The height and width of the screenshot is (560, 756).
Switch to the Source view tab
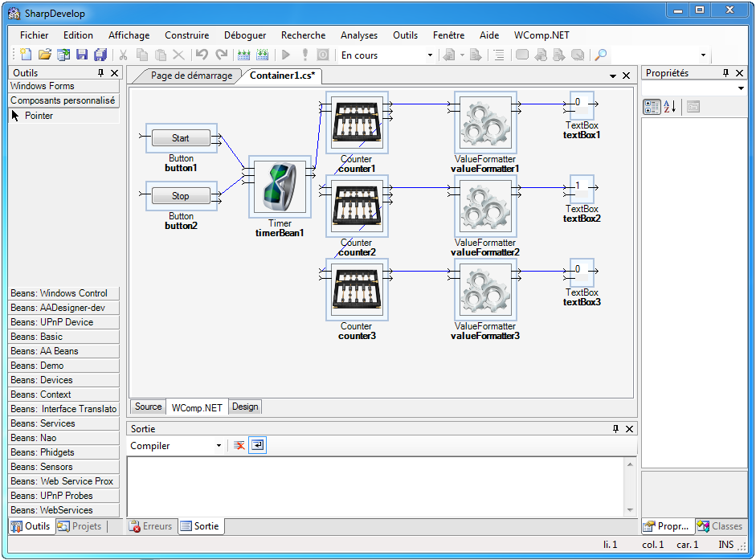(148, 407)
